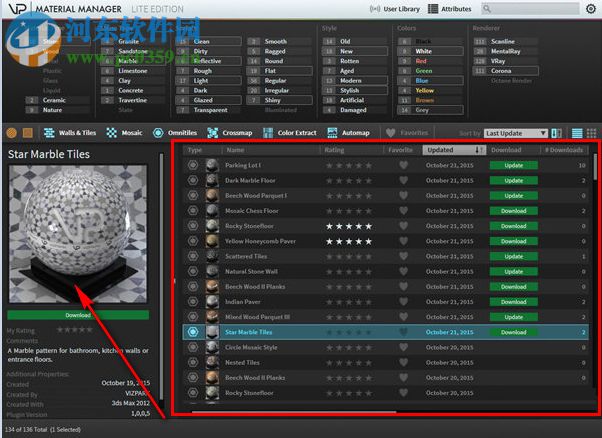Image resolution: width=602 pixels, height=438 pixels.
Task: Download the Mosaic Chess Floor material
Action: pyautogui.click(x=513, y=211)
